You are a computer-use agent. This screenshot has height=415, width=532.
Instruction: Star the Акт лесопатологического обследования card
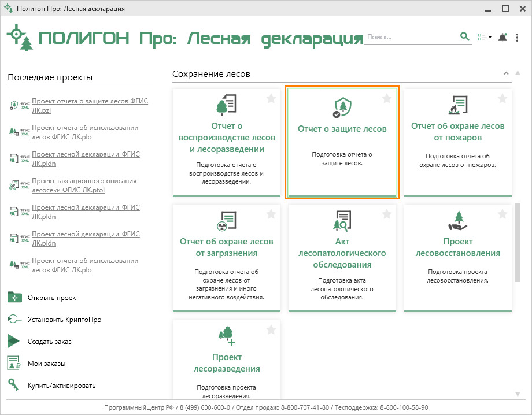(x=386, y=214)
